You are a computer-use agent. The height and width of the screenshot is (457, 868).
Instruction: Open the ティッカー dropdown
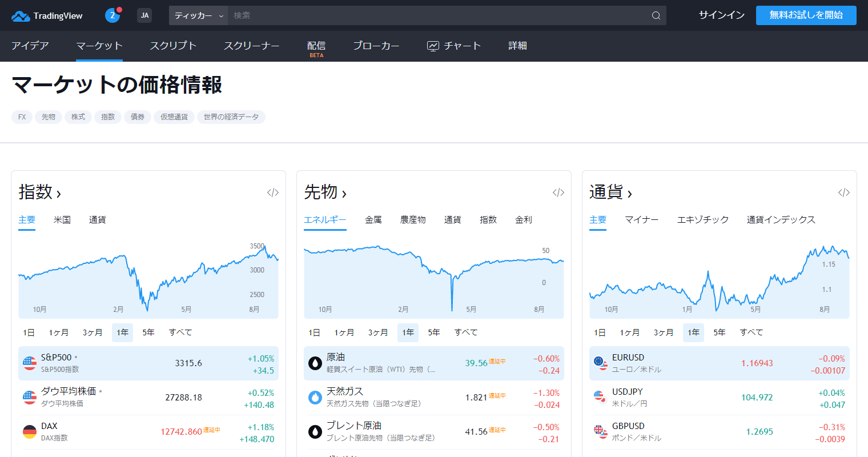(198, 15)
